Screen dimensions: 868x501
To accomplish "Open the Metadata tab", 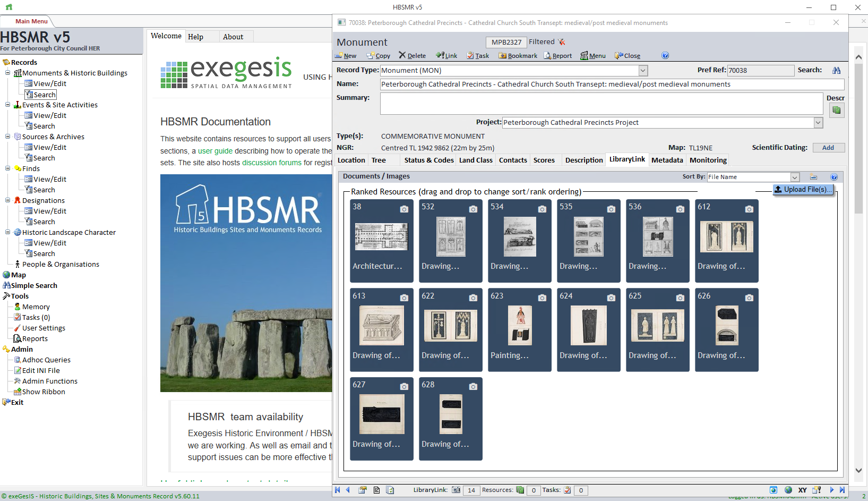I will click(667, 160).
